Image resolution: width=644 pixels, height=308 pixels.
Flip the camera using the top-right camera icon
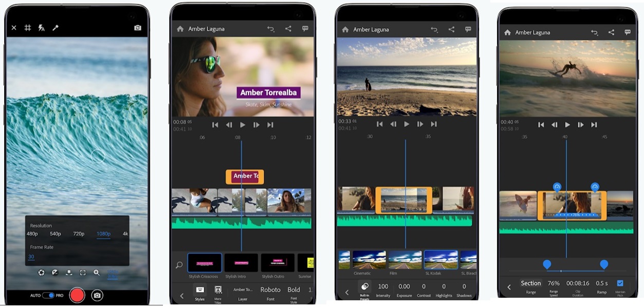138,28
